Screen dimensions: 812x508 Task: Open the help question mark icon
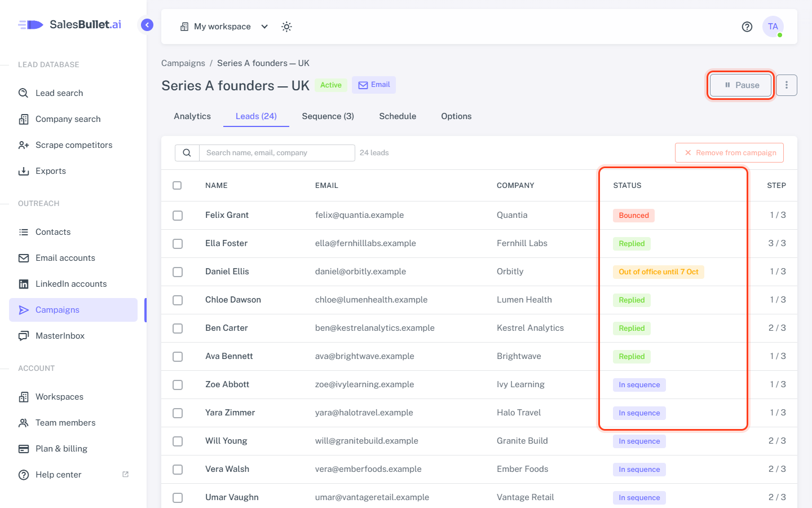pos(747,27)
